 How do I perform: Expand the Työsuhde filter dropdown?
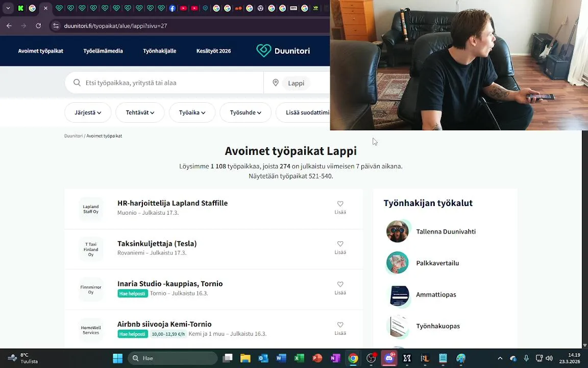(245, 112)
